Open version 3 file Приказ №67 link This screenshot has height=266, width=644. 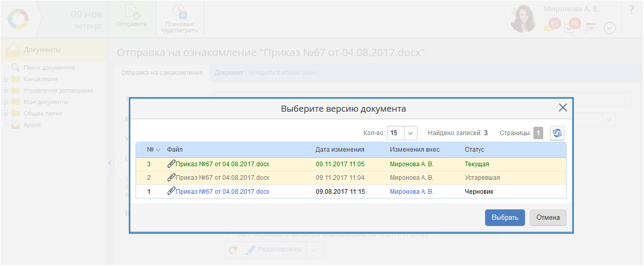coord(222,164)
